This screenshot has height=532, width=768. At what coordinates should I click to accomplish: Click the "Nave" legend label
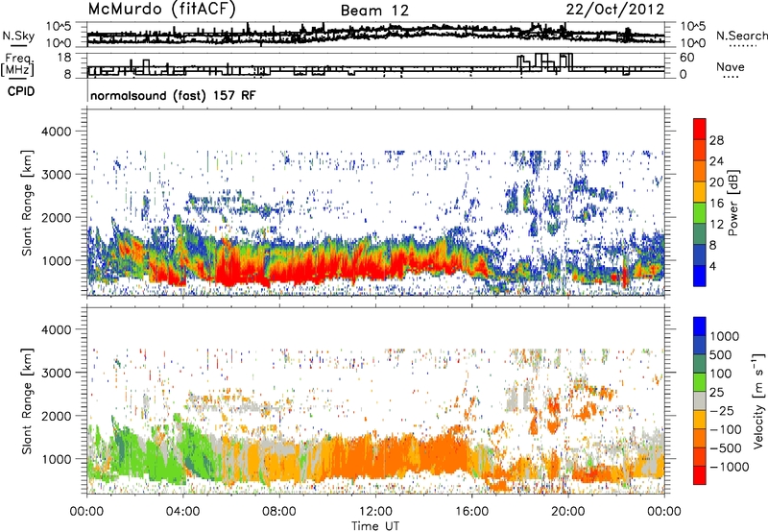click(x=731, y=66)
